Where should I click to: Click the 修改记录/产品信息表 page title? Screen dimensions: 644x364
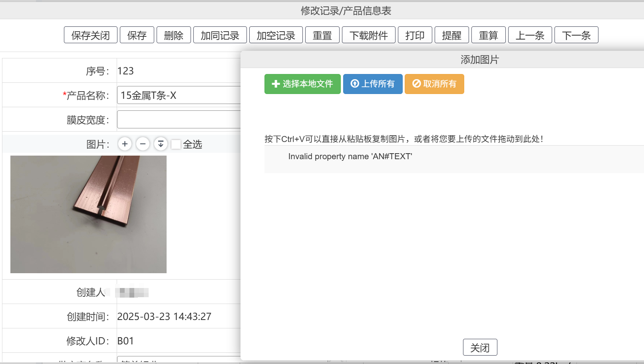click(x=346, y=11)
